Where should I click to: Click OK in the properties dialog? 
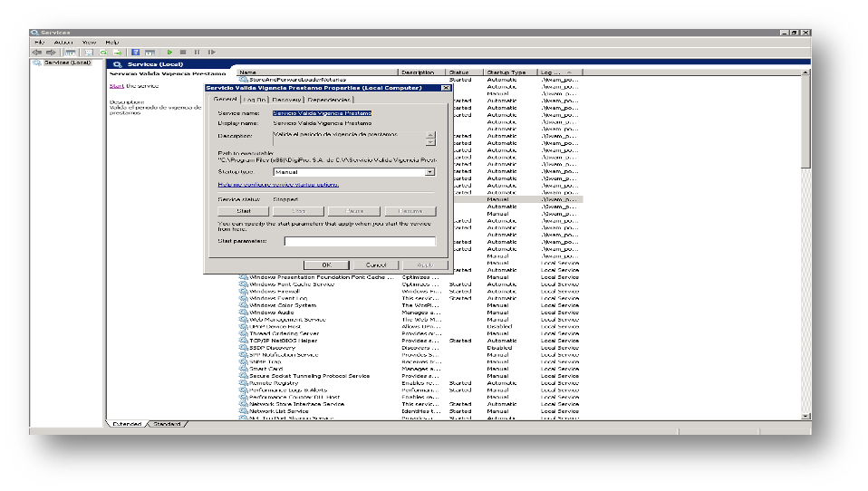click(327, 265)
